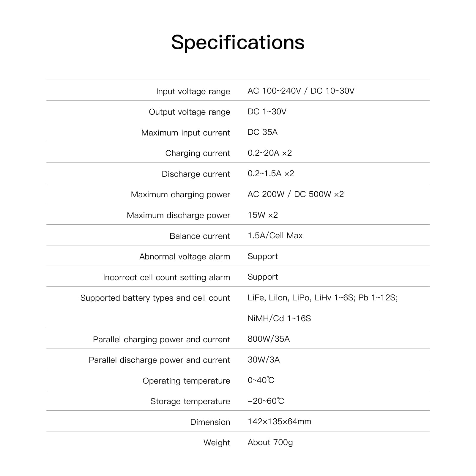Click Support beside Abnormal voltage alarm
This screenshot has width=476, height=476.
(263, 256)
